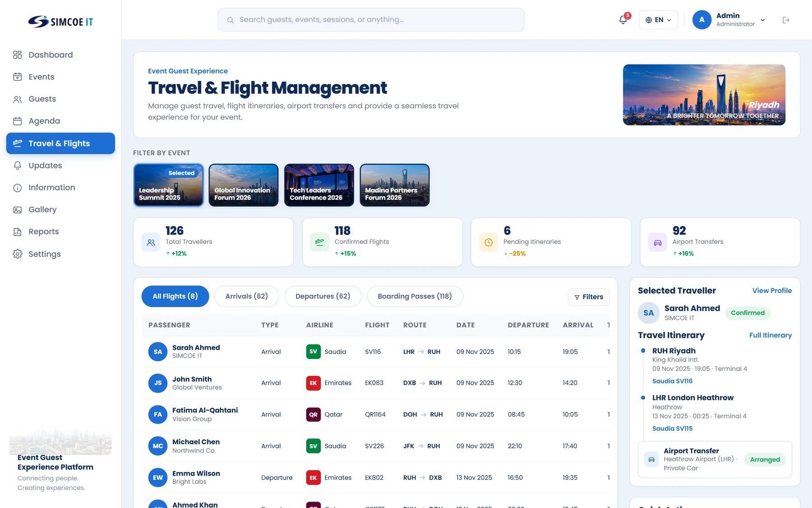The height and width of the screenshot is (508, 812).
Task: Open Reports from the sidebar menu
Action: coord(60,232)
